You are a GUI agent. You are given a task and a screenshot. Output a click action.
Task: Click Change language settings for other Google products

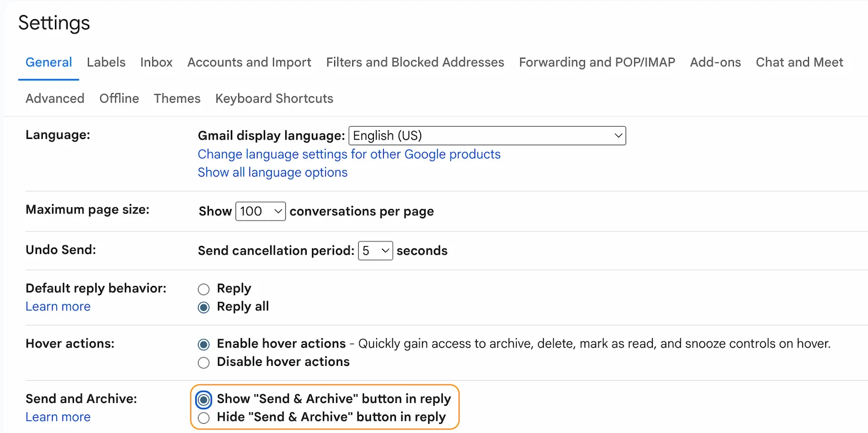pos(349,155)
